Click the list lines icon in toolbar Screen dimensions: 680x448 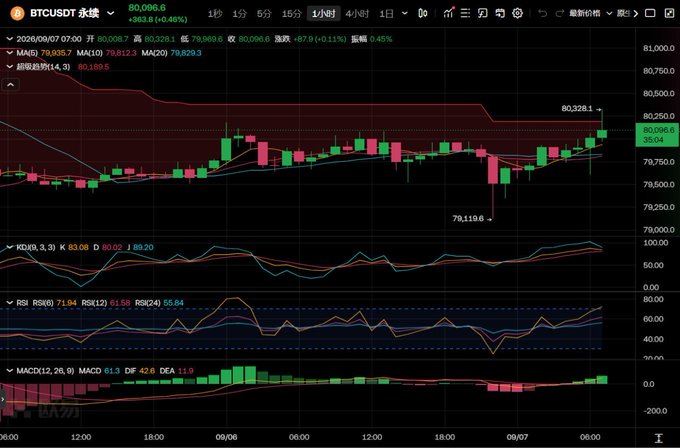[x=465, y=13]
